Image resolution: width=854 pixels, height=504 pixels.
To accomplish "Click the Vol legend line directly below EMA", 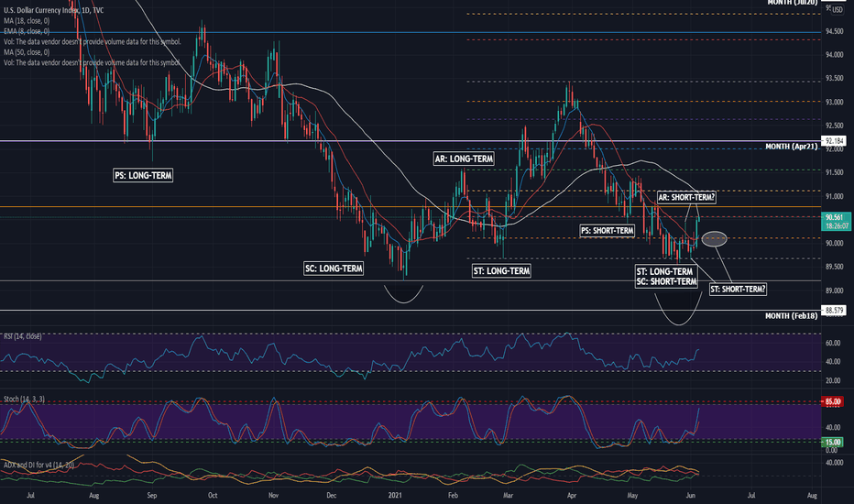I will (92, 41).
